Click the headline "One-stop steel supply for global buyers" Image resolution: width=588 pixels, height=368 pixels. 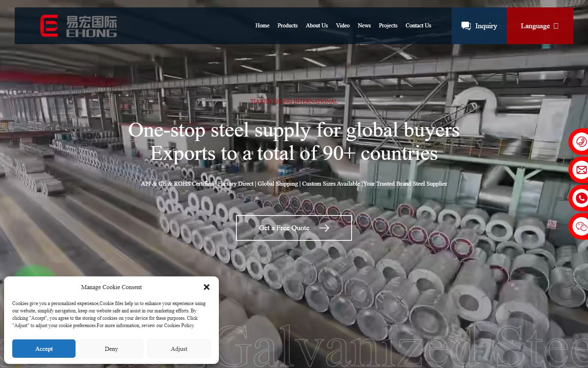pyautogui.click(x=294, y=130)
